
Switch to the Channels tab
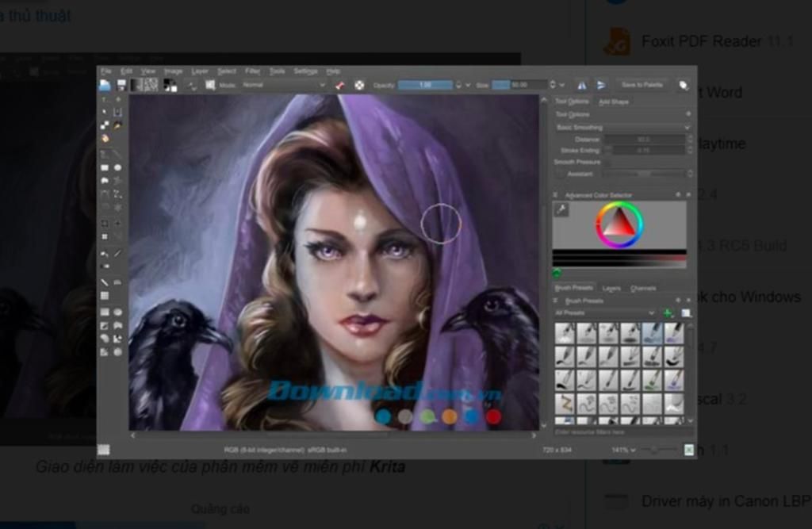643,288
